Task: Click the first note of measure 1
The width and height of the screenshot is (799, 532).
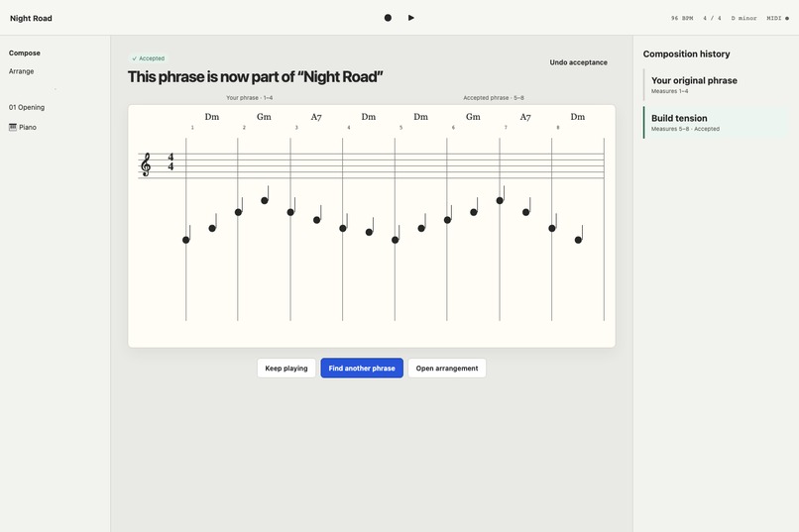Action: pyautogui.click(x=186, y=240)
